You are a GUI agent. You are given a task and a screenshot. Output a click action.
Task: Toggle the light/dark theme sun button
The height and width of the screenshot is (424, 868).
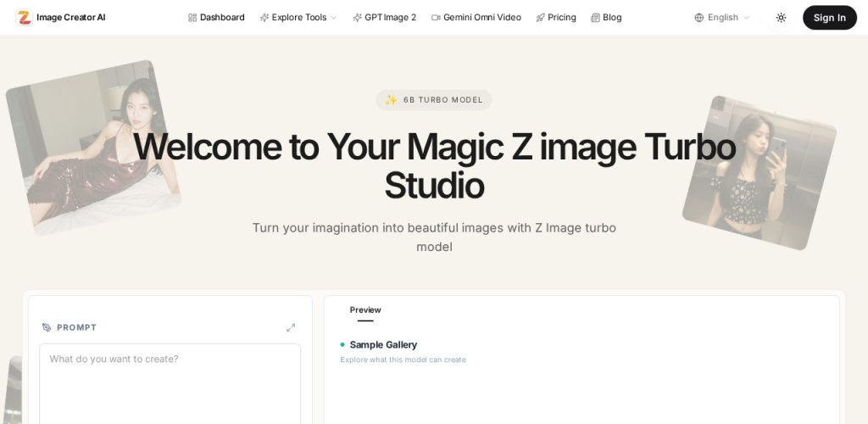[781, 18]
